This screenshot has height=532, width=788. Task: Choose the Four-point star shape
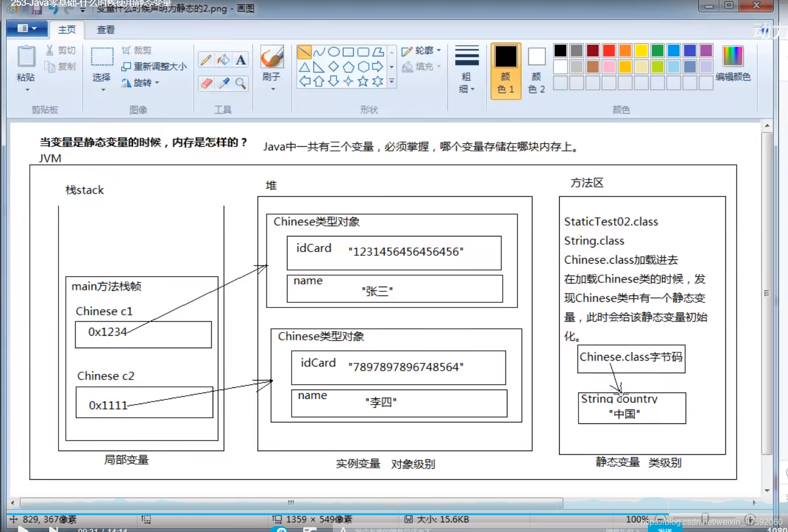348,81
